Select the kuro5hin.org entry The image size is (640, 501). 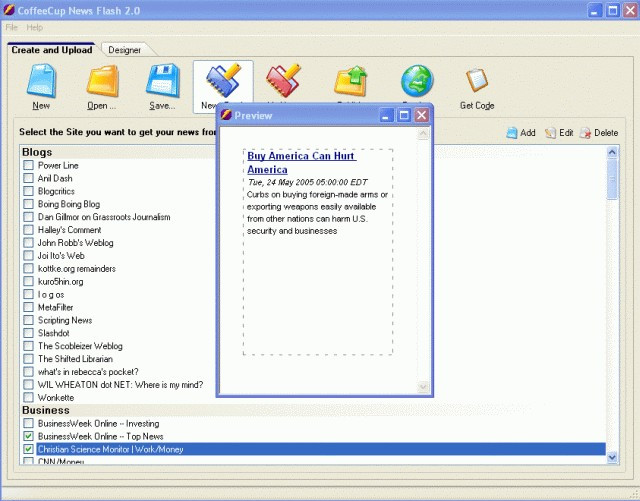point(60,281)
